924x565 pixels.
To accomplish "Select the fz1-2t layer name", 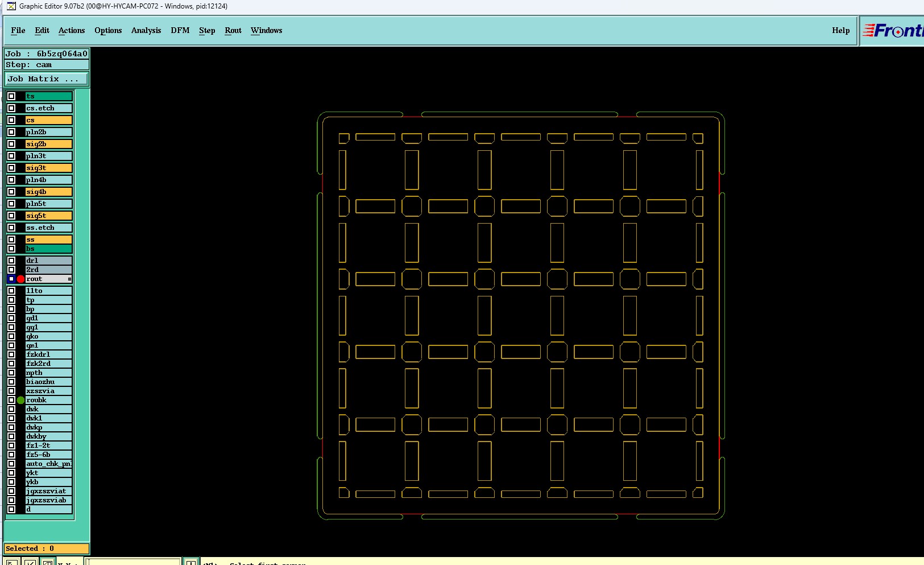I will tap(49, 446).
